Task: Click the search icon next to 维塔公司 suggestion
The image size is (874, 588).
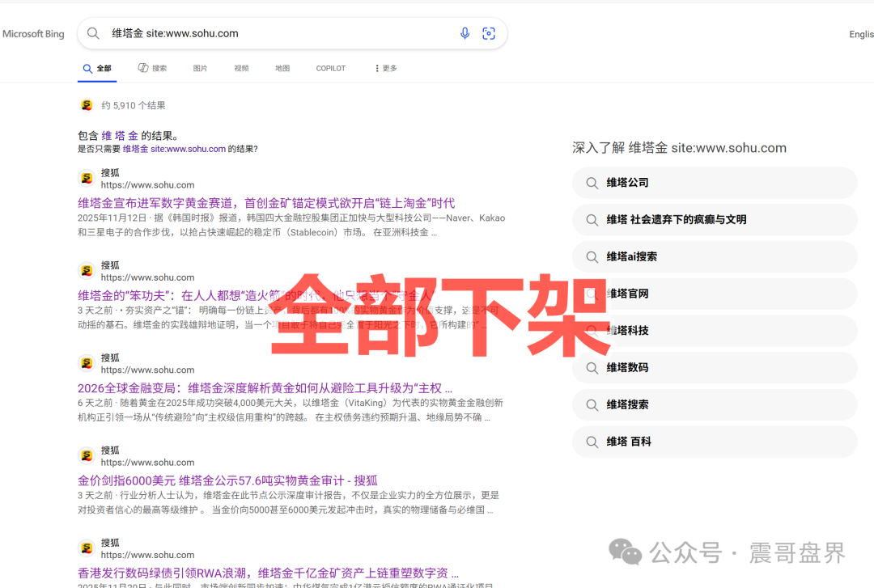Action: point(592,183)
